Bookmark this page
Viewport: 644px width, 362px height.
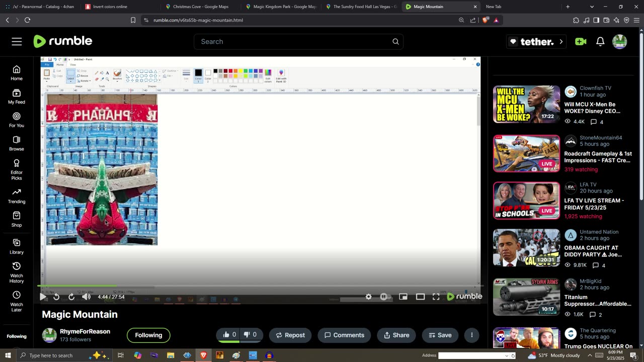133,20
